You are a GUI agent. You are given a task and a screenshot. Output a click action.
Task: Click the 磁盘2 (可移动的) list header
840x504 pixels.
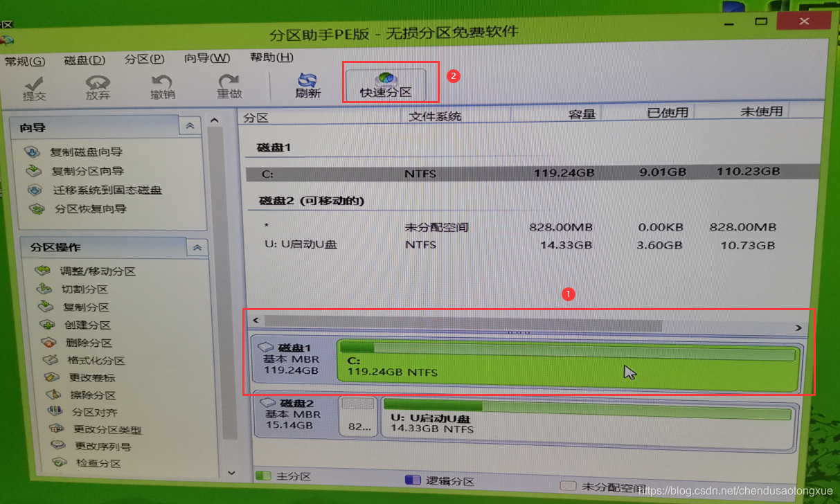click(312, 201)
